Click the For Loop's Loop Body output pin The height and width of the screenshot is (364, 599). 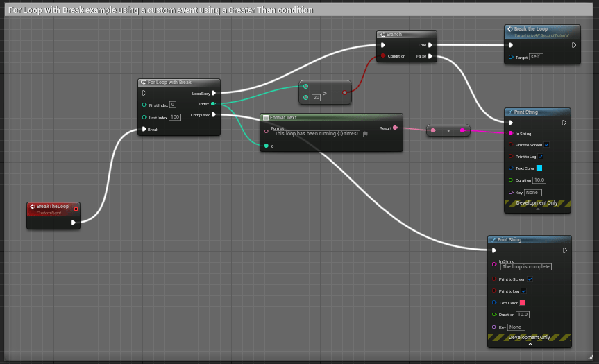click(x=214, y=93)
